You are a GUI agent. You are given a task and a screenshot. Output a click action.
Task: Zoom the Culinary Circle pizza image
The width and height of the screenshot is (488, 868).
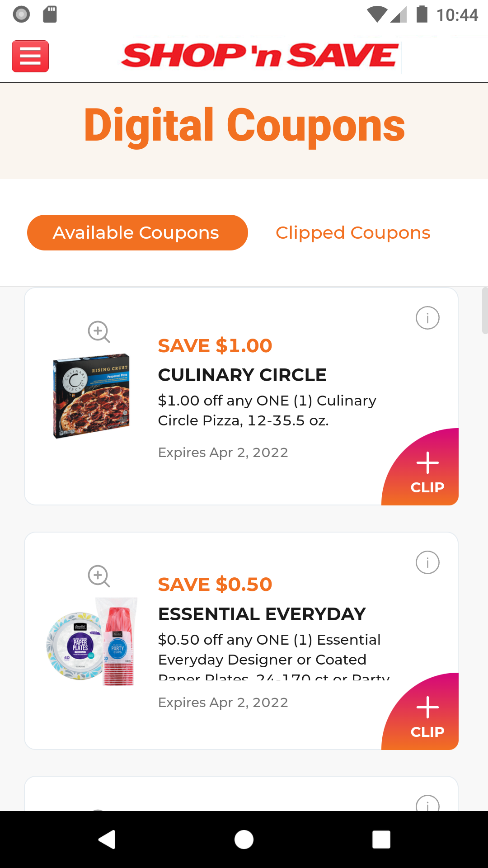click(99, 332)
